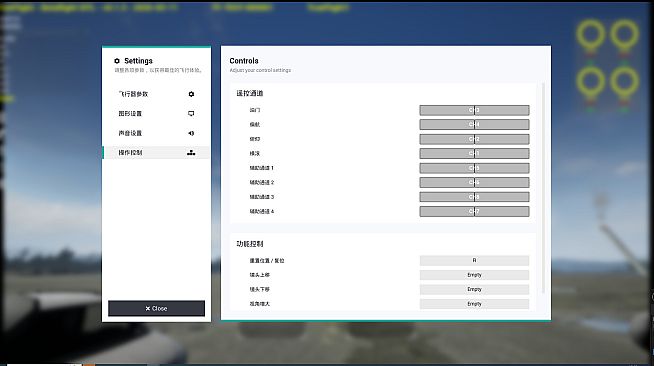Viewport: 654px width, 366px height.
Task: Click the 辅助通道 2 CH6 bar
Action: coord(474,182)
